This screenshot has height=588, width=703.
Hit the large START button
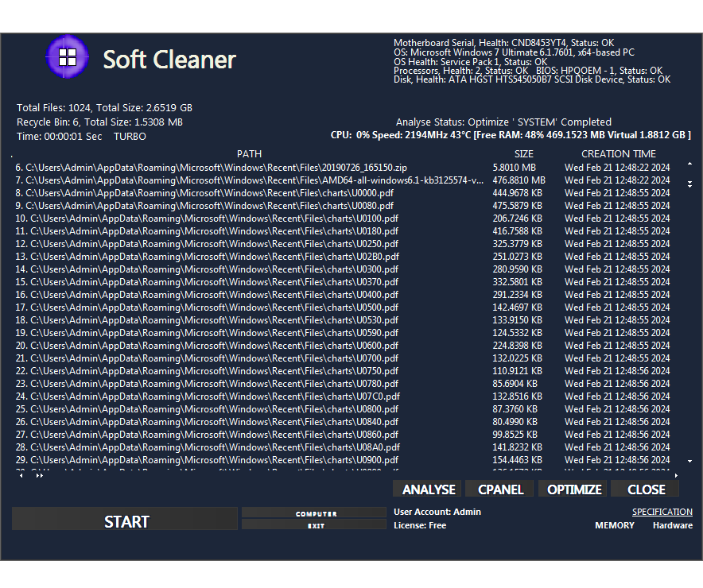[125, 520]
